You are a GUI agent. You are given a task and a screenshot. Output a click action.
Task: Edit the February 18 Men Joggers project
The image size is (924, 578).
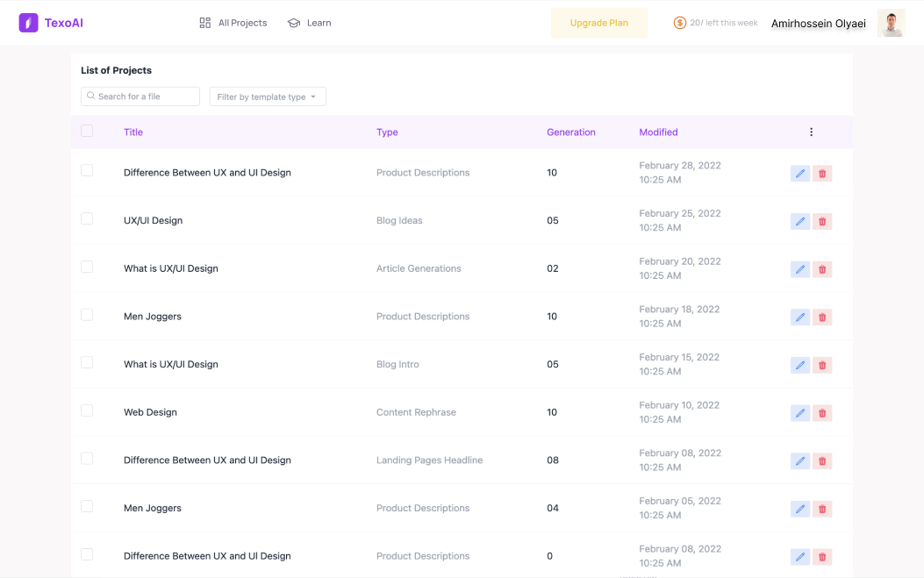pyautogui.click(x=799, y=318)
